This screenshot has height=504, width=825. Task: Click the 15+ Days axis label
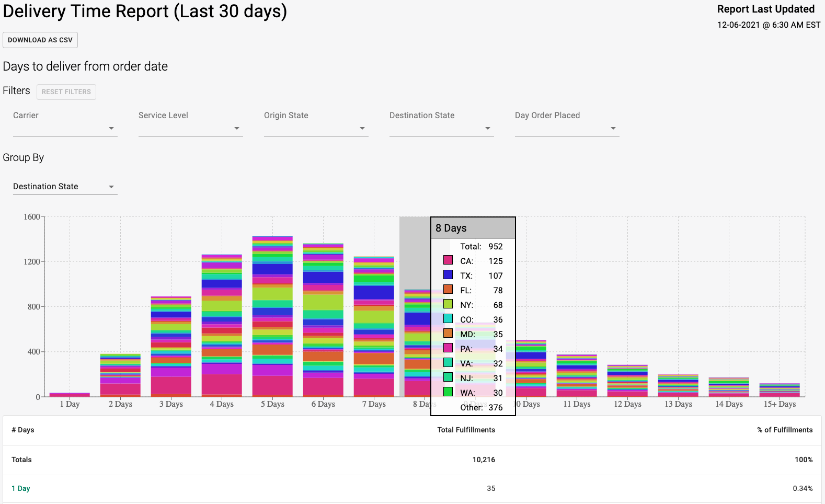(780, 404)
